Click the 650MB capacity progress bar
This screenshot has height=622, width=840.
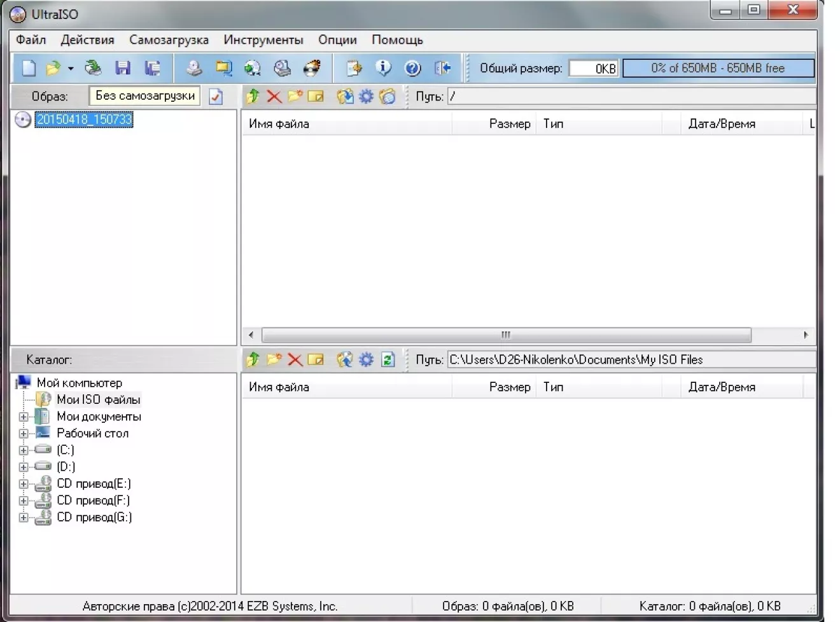coord(718,68)
